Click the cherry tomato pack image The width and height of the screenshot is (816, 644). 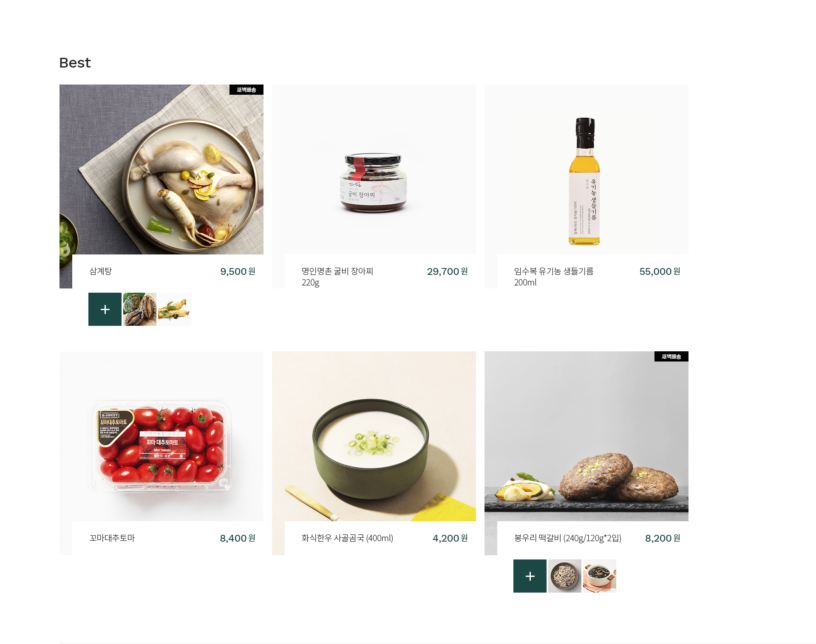point(161,436)
